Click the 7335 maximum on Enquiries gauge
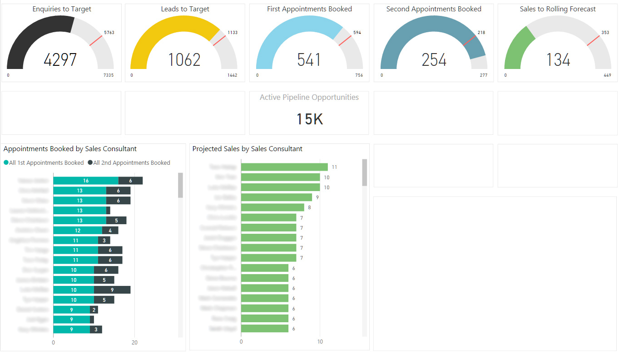The image size is (619, 364). (x=109, y=75)
